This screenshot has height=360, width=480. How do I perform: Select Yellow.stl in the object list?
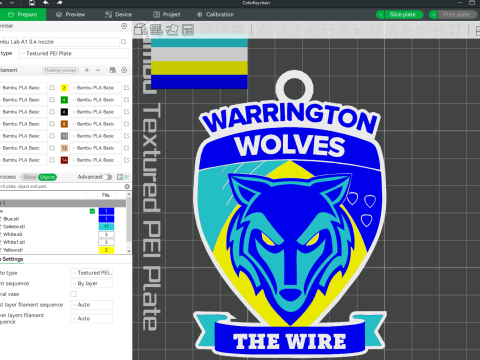tap(13, 250)
